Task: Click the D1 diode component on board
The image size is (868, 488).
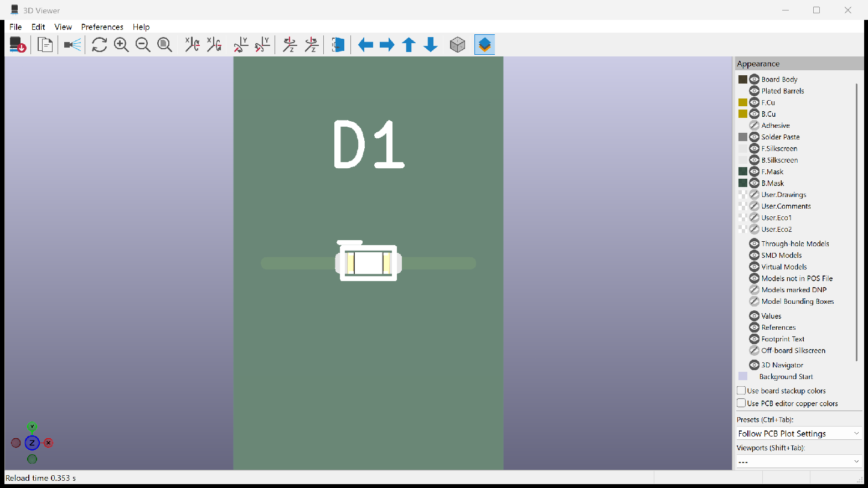Action: click(x=368, y=263)
